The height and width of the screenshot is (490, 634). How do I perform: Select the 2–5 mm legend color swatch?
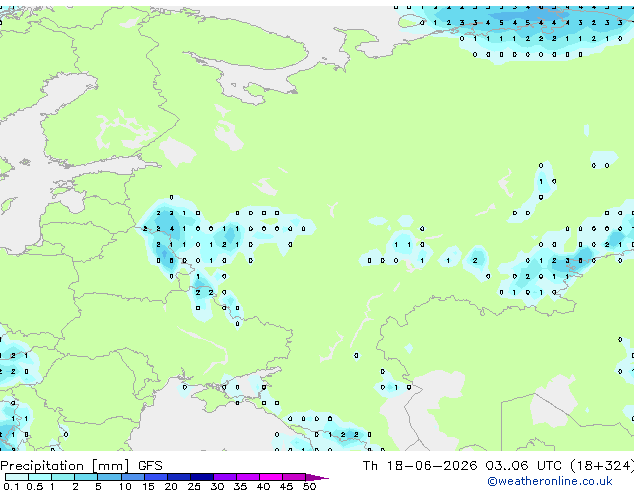point(86,477)
